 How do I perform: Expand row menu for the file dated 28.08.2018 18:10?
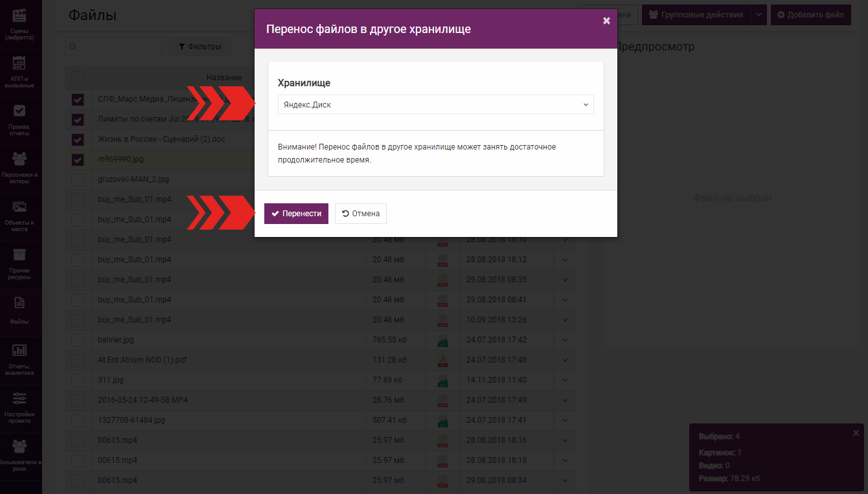pyautogui.click(x=565, y=240)
